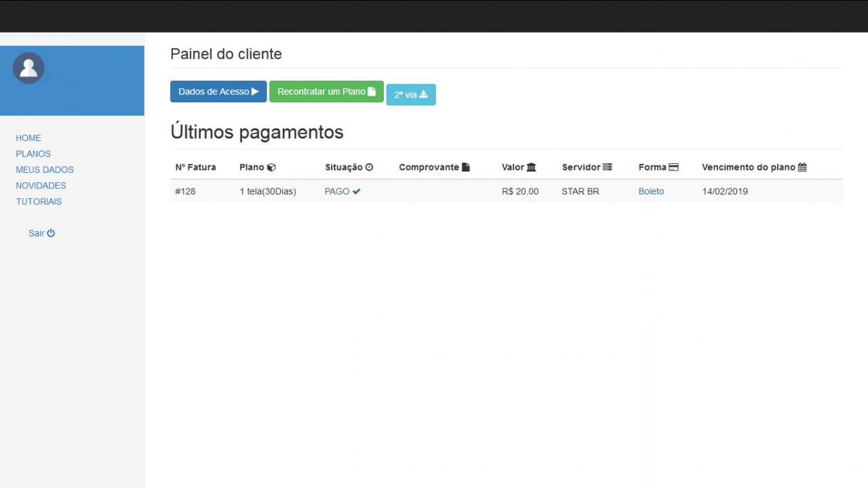The image size is (868, 488).
Task: Click the credit card icon next to Forma
Action: [x=675, y=166]
